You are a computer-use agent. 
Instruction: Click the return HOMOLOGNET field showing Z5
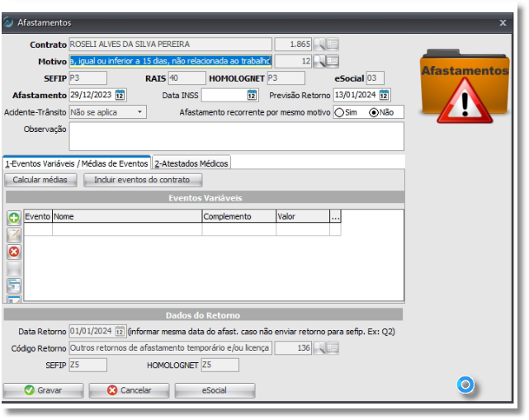tap(220, 365)
